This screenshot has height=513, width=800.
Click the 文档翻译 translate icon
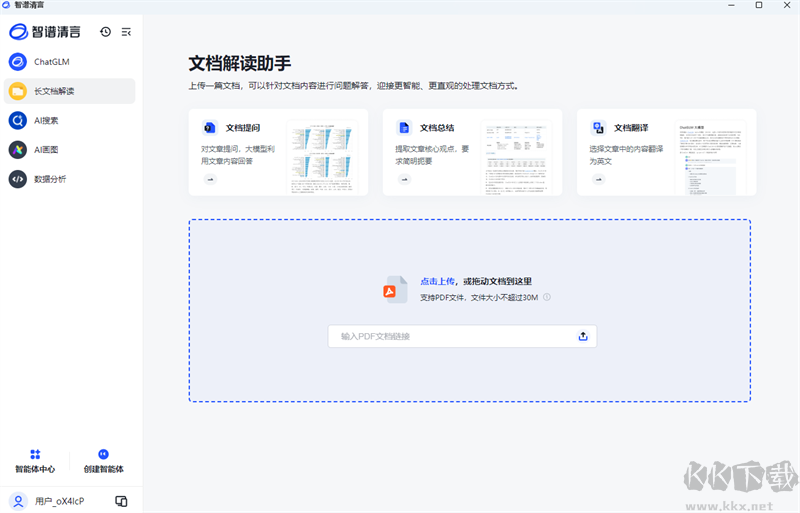[598, 128]
